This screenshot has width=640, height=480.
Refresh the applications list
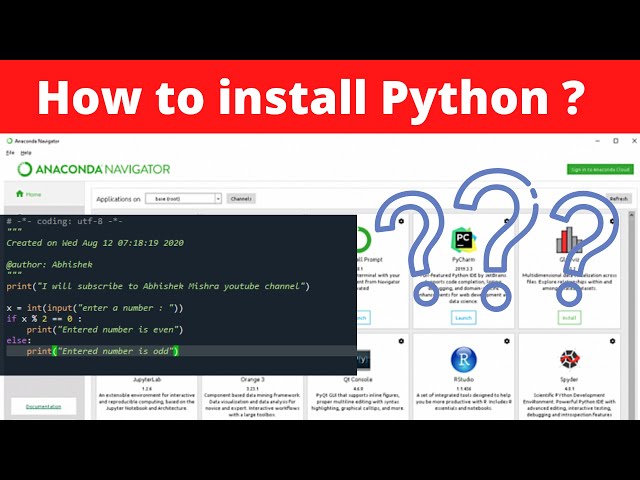(618, 199)
